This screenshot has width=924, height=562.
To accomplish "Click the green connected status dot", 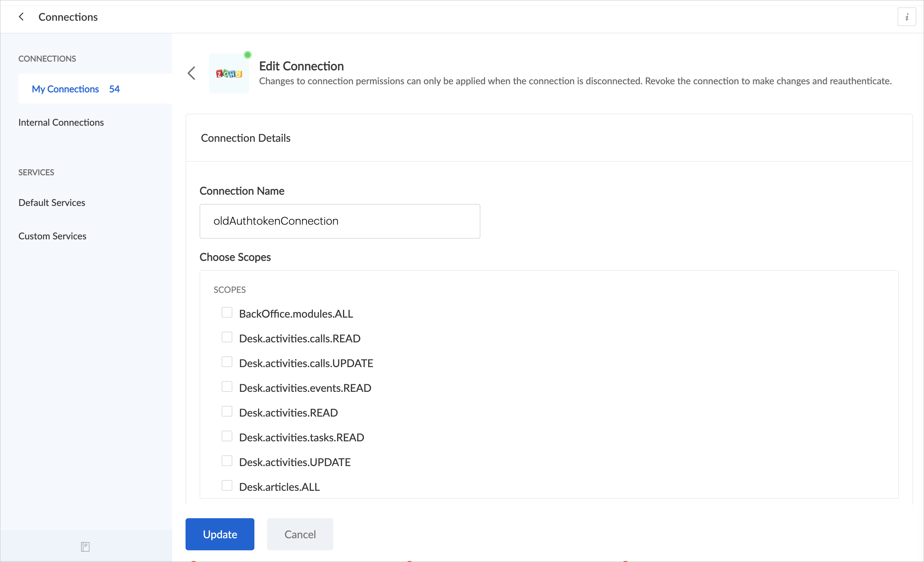I will [247, 55].
